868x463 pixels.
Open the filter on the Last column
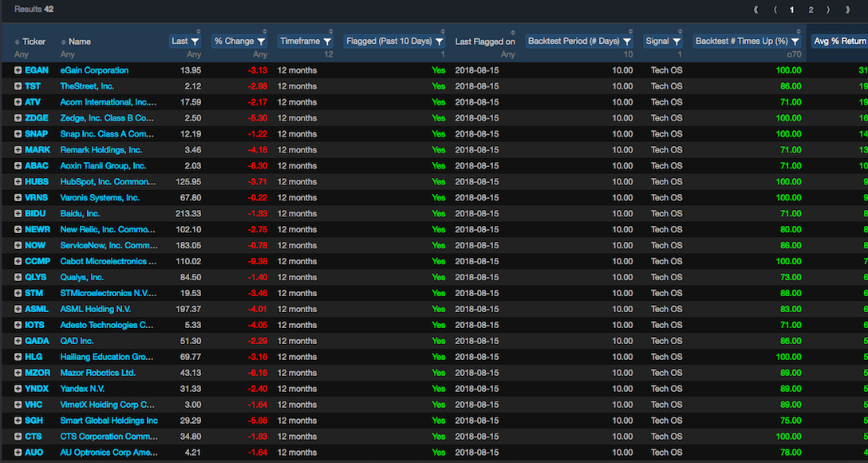point(195,42)
